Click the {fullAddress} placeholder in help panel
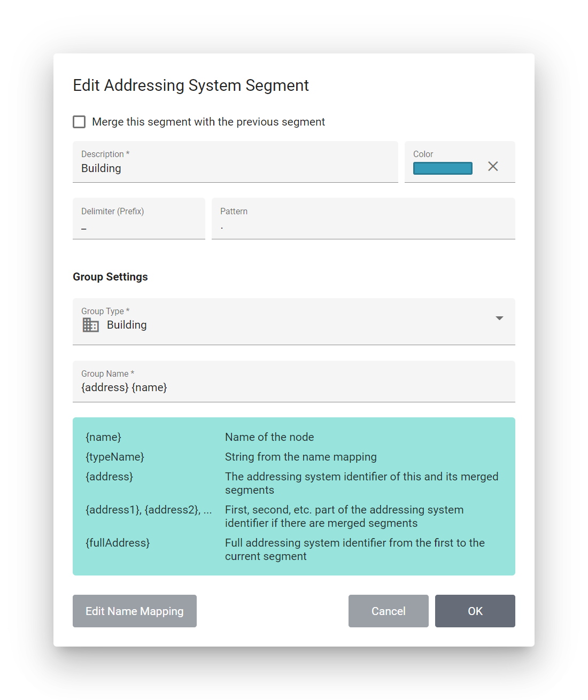The width and height of the screenshot is (588, 700). click(x=118, y=543)
